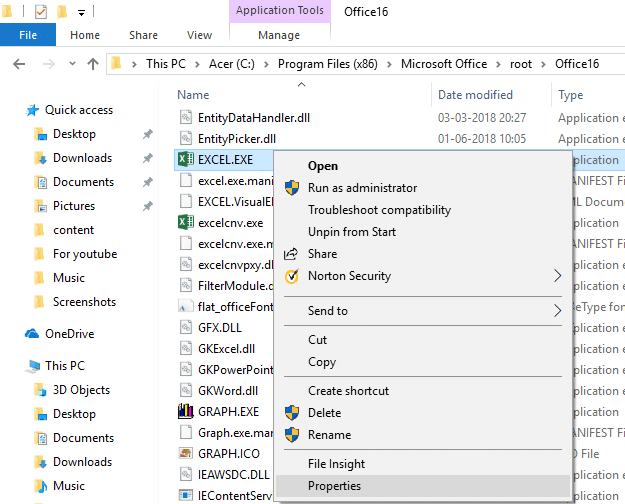The image size is (625, 504).
Task: Select Unpin from Start
Action: tap(423, 232)
